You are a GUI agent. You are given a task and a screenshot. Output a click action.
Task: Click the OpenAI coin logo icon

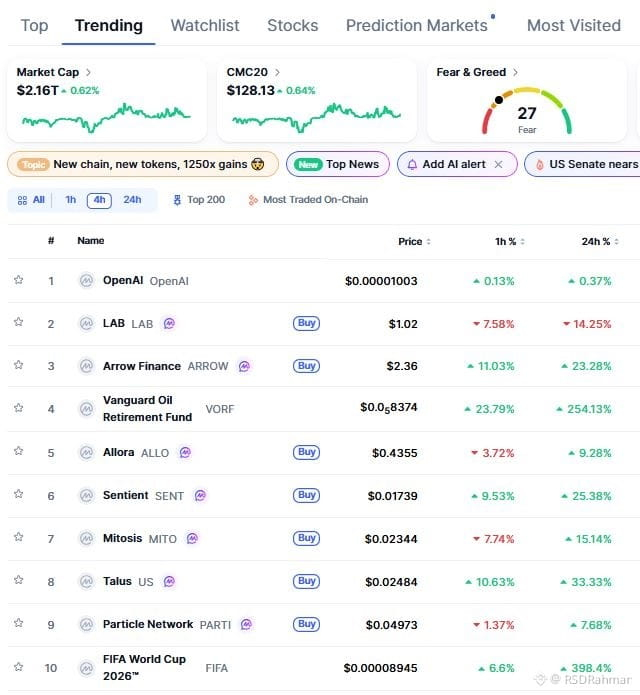(86, 281)
